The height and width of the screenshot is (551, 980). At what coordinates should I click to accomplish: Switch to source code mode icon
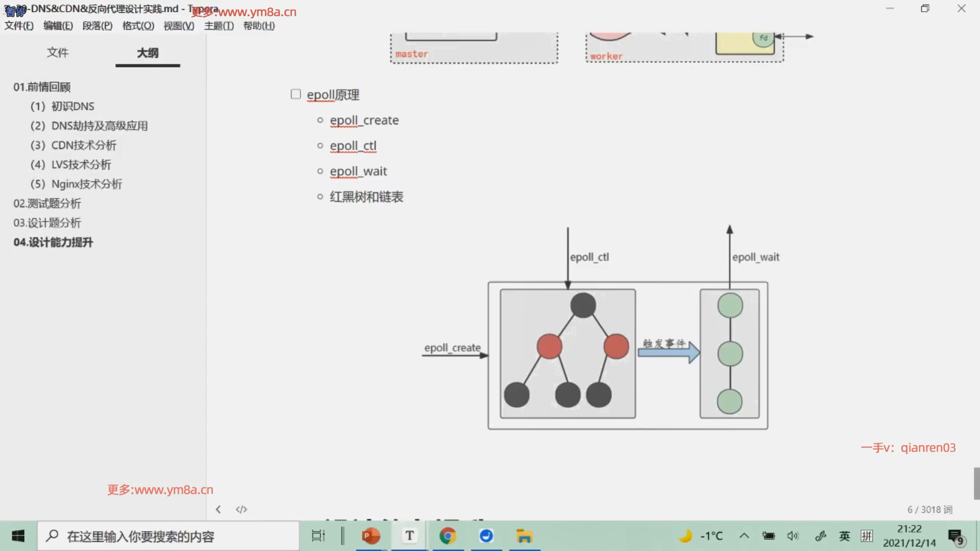coord(241,509)
